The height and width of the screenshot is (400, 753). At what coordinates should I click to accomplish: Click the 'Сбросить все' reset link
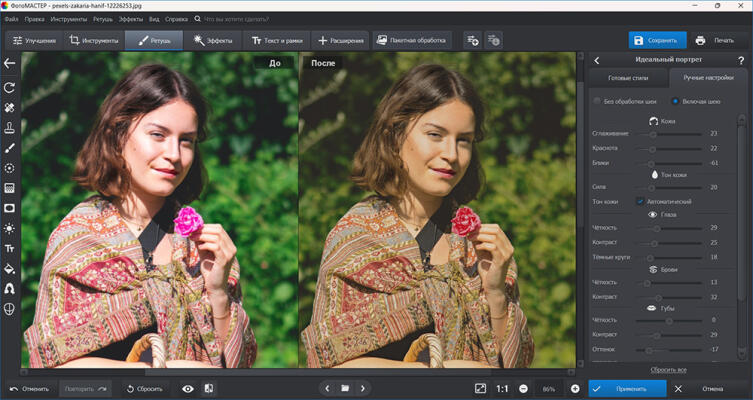[x=666, y=369]
